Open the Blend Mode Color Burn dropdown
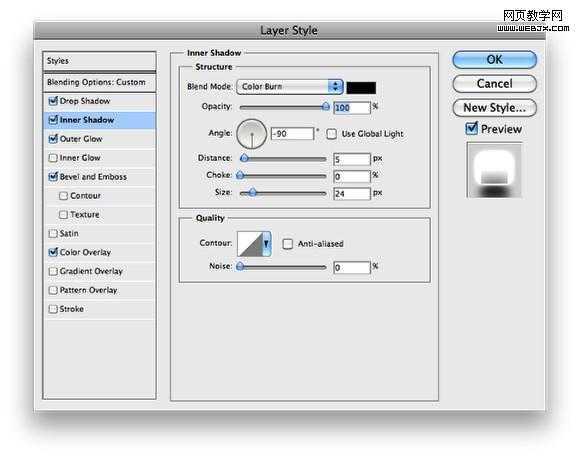 point(290,87)
